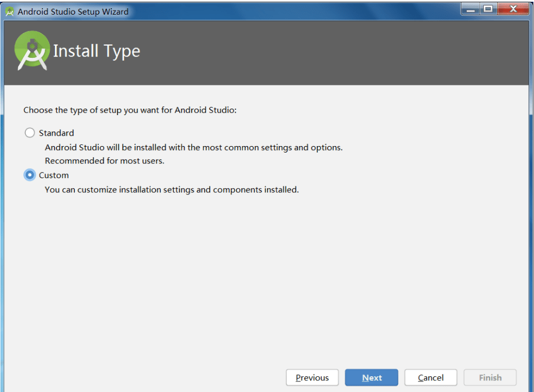This screenshot has height=392, width=534.
Task: Click the Custom option label
Action: 54,175
